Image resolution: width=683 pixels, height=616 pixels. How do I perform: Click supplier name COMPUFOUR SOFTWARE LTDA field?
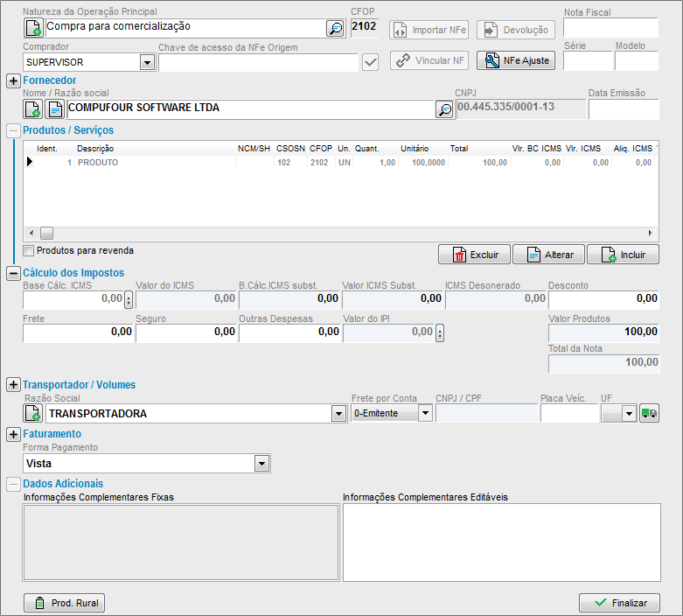[x=250, y=109]
